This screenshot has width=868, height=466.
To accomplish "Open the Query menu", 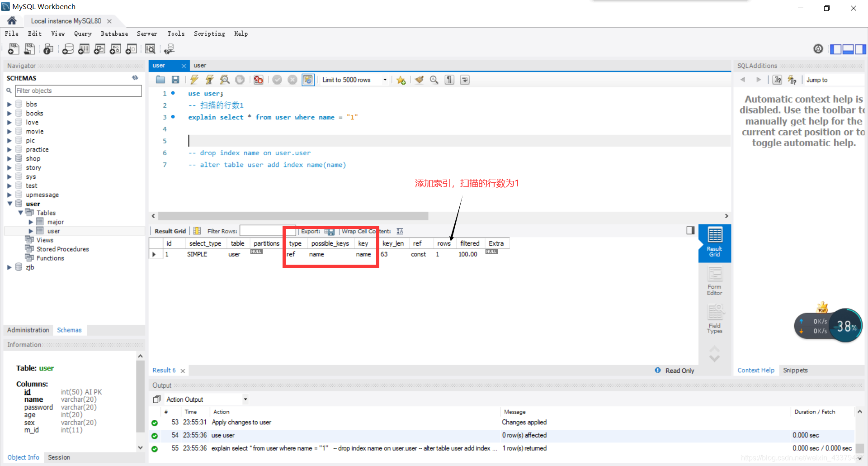I will coord(83,34).
